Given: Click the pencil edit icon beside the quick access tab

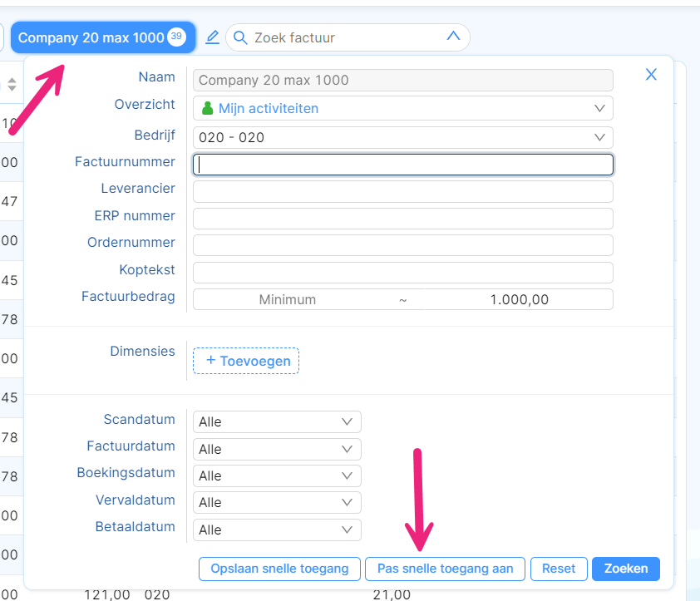Looking at the screenshot, I should 212,37.
